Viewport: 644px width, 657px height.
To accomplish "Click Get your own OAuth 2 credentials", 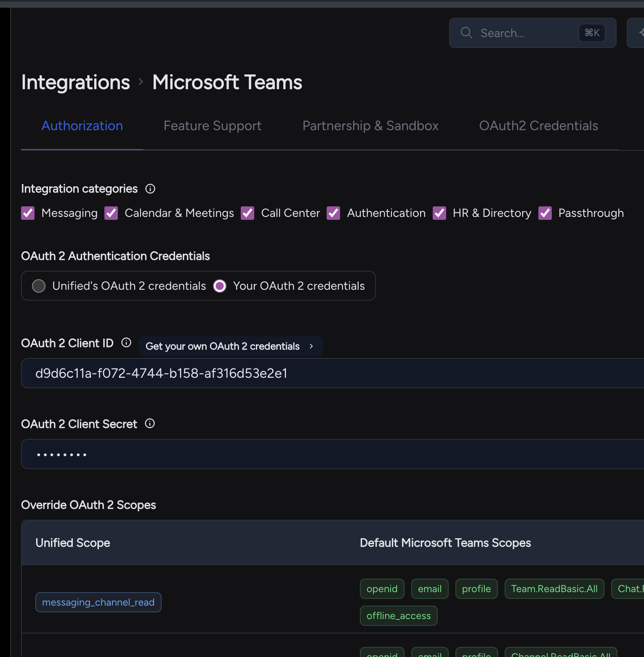I will (x=231, y=346).
